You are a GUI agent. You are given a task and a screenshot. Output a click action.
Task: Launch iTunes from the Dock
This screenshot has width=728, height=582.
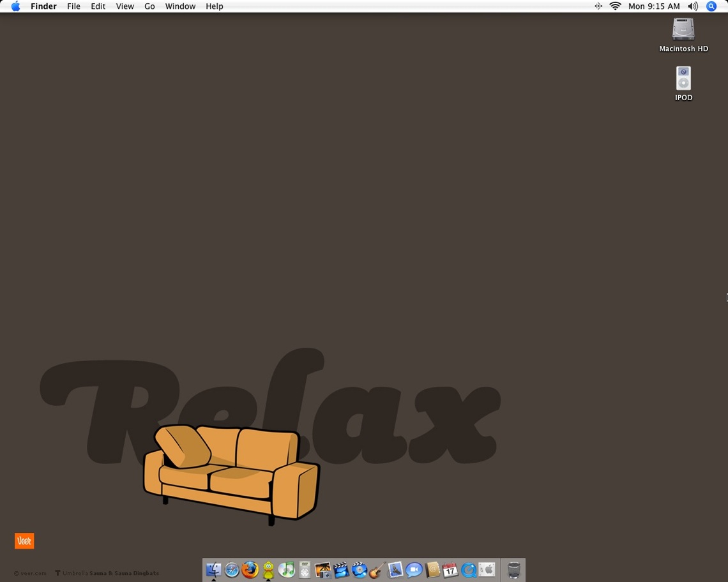pos(287,569)
